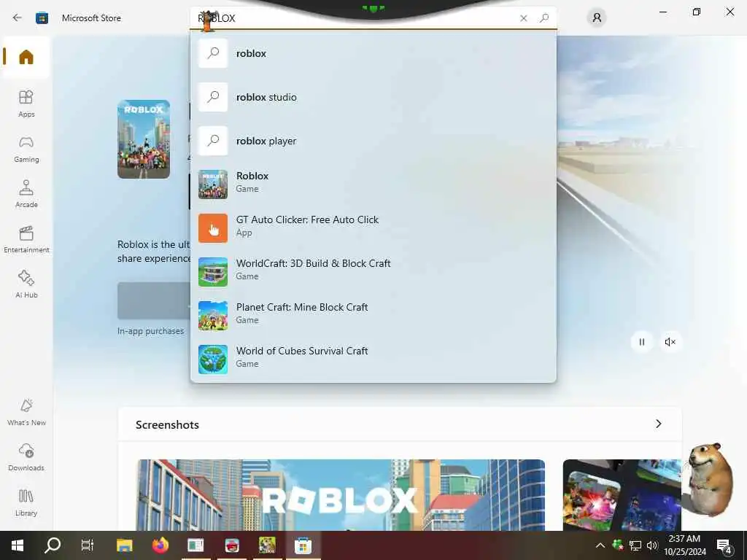The width and height of the screenshot is (747, 560).
Task: Click the GT Auto Clicker orange icon
Action: [x=213, y=228]
